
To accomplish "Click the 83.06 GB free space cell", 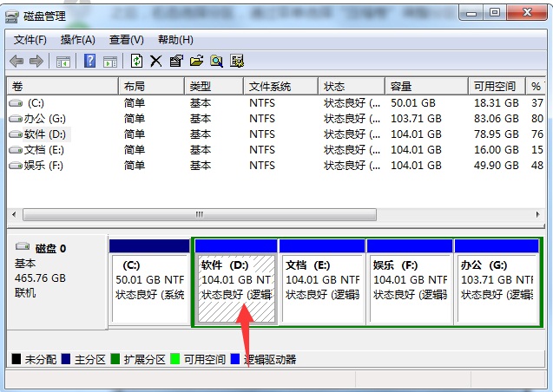I will tap(497, 119).
